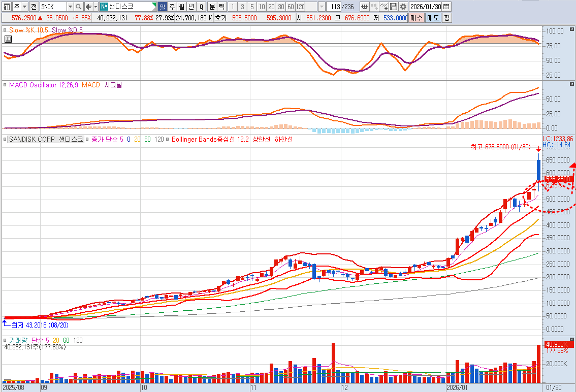Switch to the monthly (월) chart period
Screen dimensions: 576x392
tap(181, 7)
